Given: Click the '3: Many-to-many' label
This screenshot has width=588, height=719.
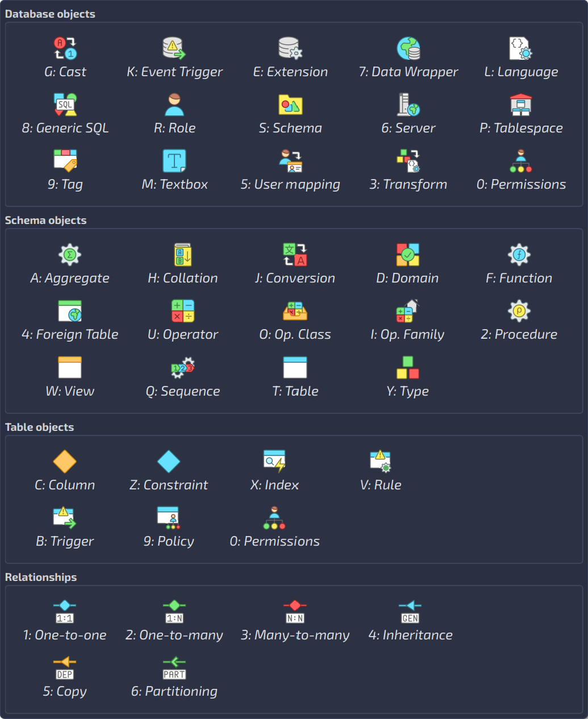Looking at the screenshot, I should pos(295,635).
